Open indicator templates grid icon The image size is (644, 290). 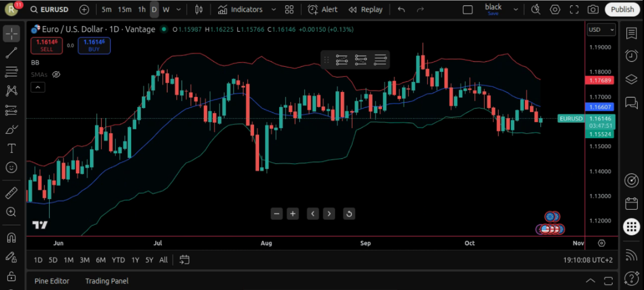coord(289,10)
